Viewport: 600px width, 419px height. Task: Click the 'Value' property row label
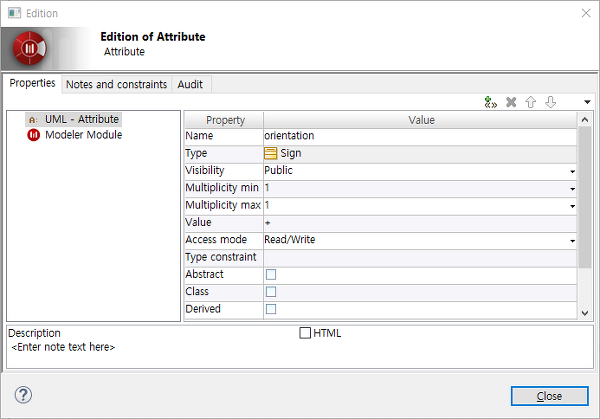pyautogui.click(x=198, y=222)
